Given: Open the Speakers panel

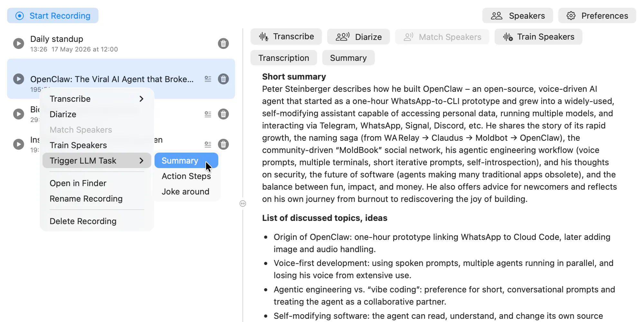Looking at the screenshot, I should pos(517,15).
